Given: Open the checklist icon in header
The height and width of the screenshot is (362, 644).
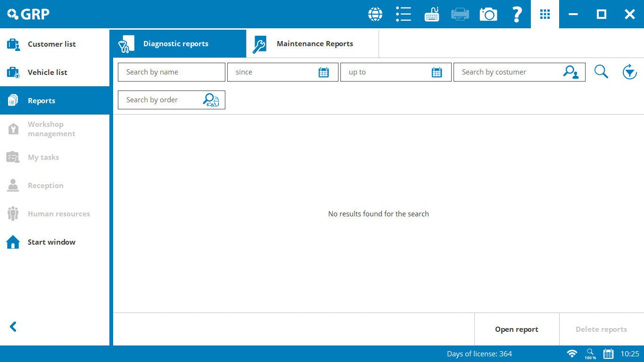Looking at the screenshot, I should [404, 14].
